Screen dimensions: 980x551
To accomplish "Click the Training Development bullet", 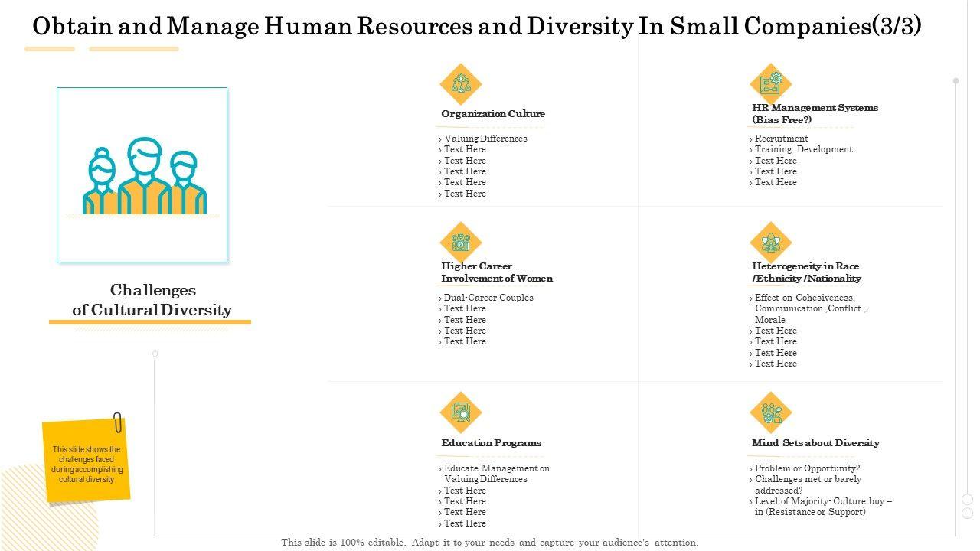I will [803, 149].
